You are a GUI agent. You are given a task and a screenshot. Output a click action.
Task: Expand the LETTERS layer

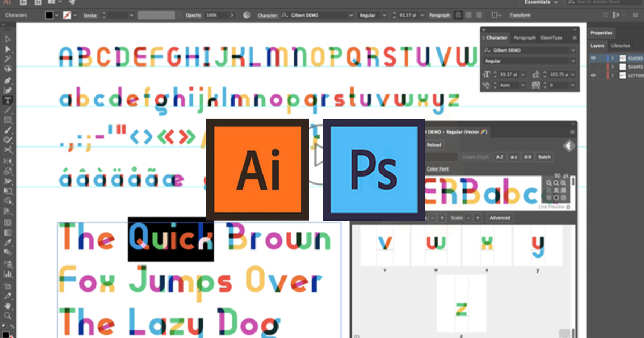(613, 76)
